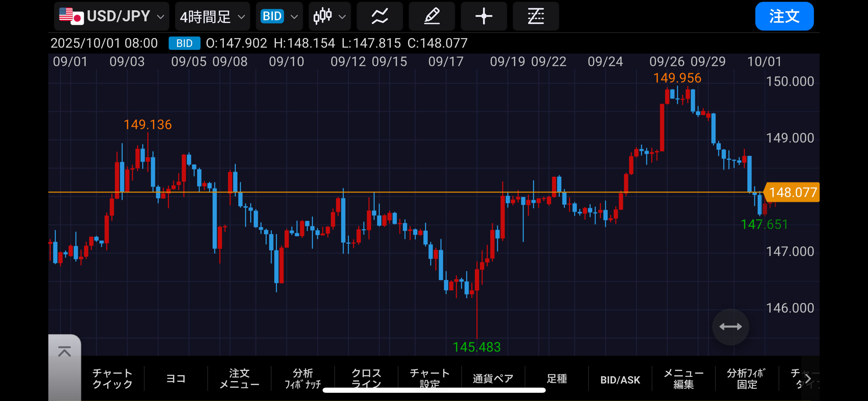Open the trend line settings icon

[x=536, y=16]
